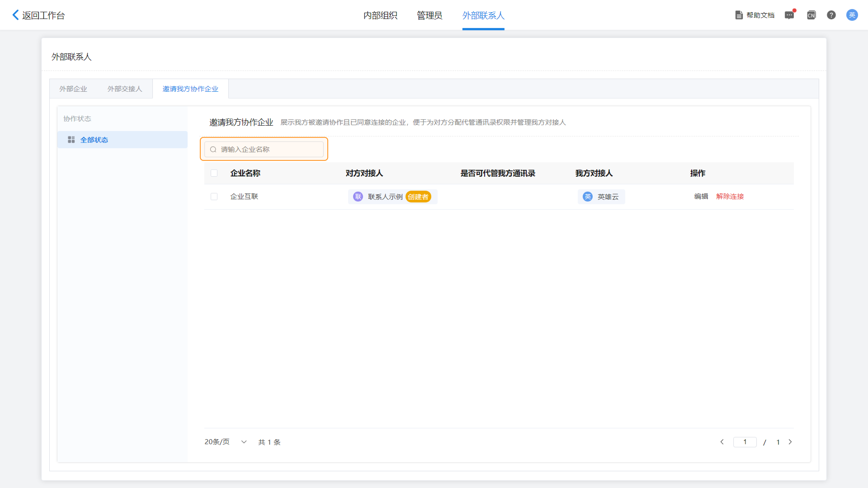Expand the 20条/页 page size dropdown
868x488 pixels.
pos(225,442)
